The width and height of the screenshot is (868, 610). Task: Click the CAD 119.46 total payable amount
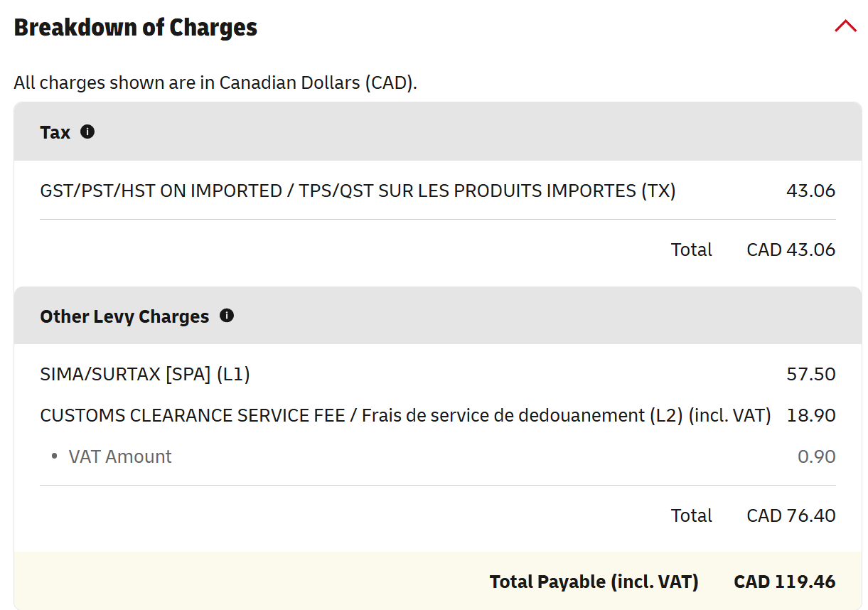(x=785, y=582)
